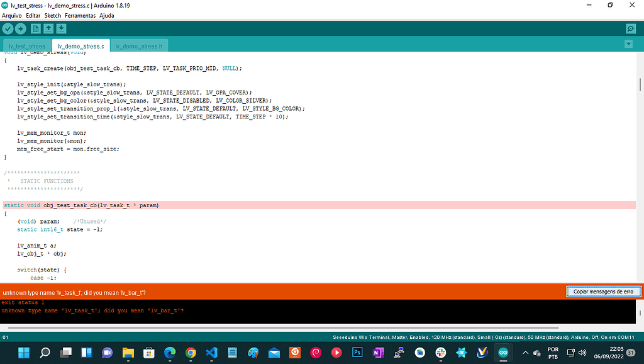Click the Copiar mensagens de erro button
The height and width of the screenshot is (364, 644).
(x=602, y=291)
